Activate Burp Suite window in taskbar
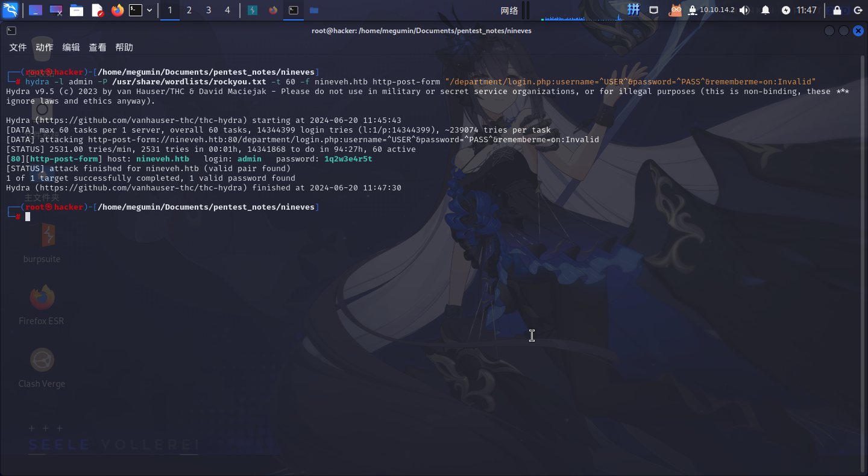 [x=254, y=10]
